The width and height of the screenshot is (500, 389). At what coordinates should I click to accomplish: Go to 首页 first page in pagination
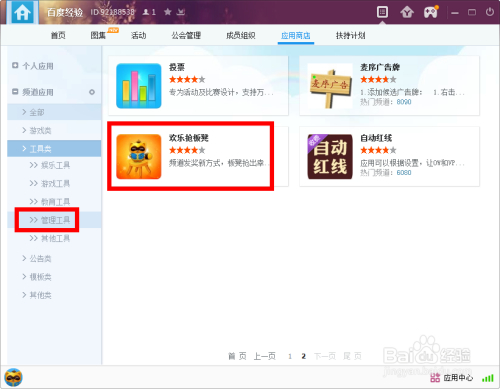pyautogui.click(x=237, y=356)
